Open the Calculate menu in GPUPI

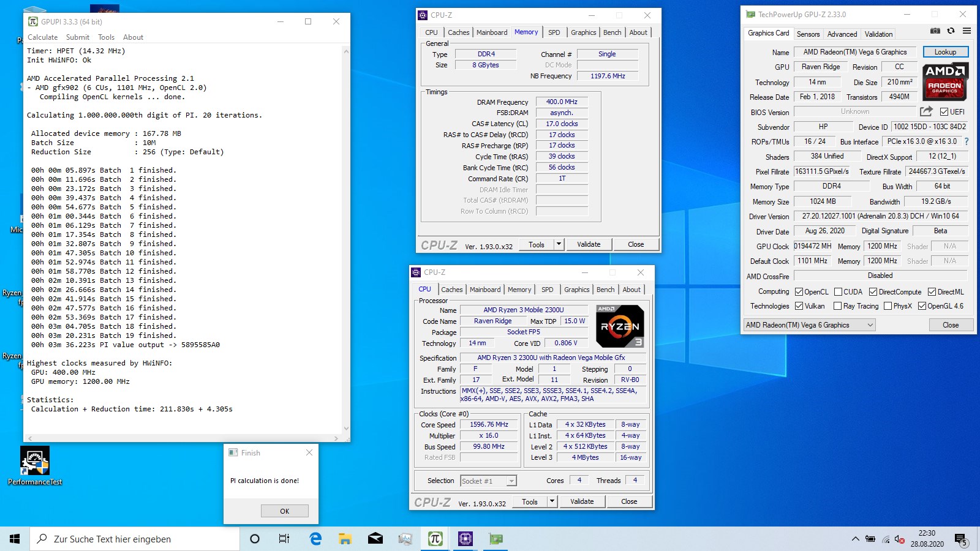43,37
